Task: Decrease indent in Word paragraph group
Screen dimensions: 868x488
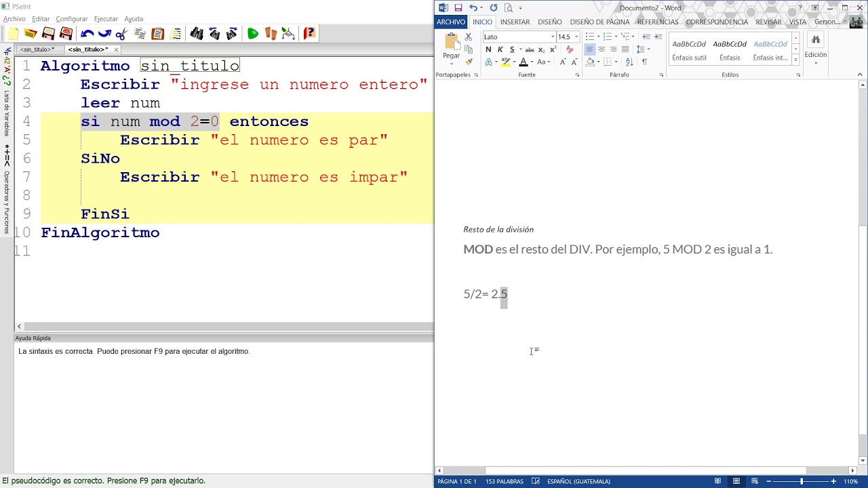Action: (646, 37)
